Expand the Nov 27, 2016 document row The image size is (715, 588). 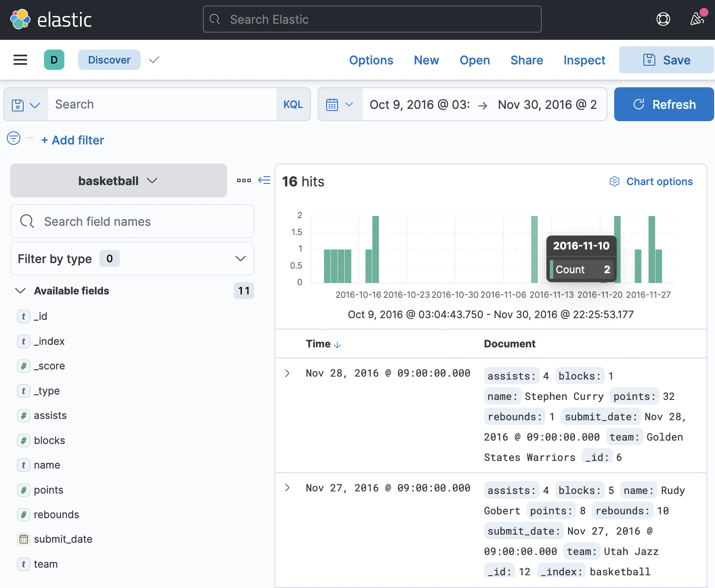point(287,488)
